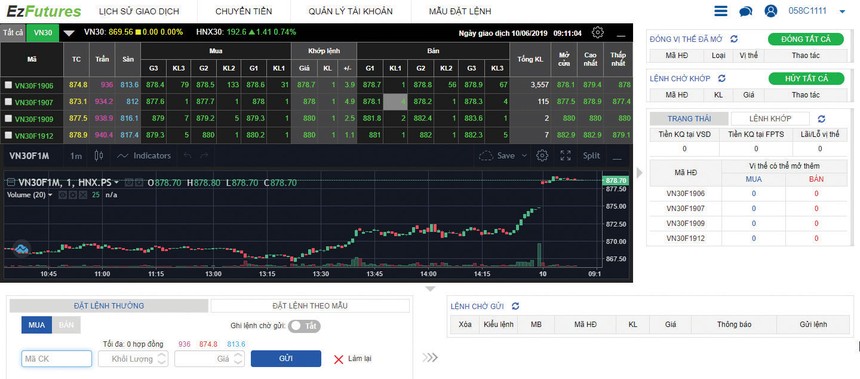This screenshot has height=379, width=860.
Task: Refresh the TRẠNG THÁI panel
Action: tap(821, 118)
